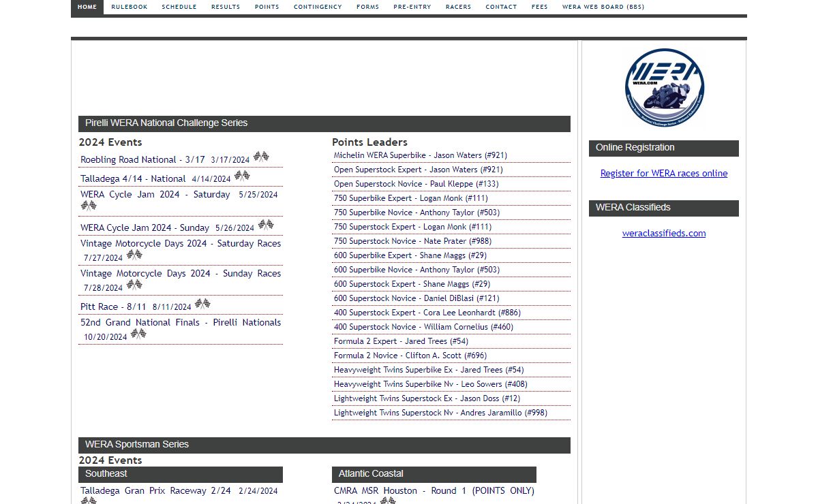The height and width of the screenshot is (504, 818).
Task: Select the Points menu item
Action: coord(267,7)
